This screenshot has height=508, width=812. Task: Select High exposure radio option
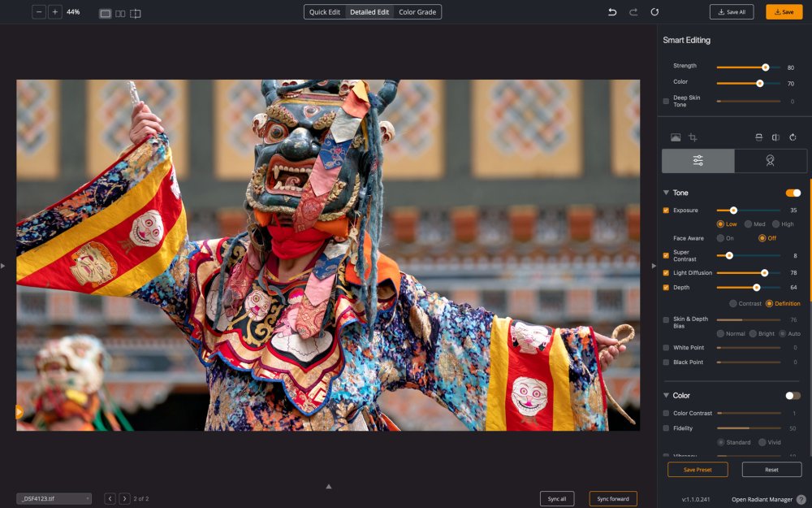[775, 224]
